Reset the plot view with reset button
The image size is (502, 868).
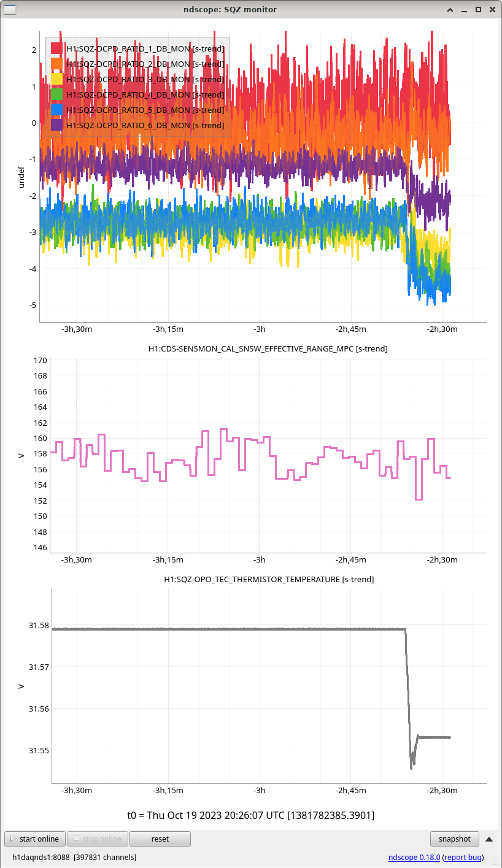[x=160, y=839]
